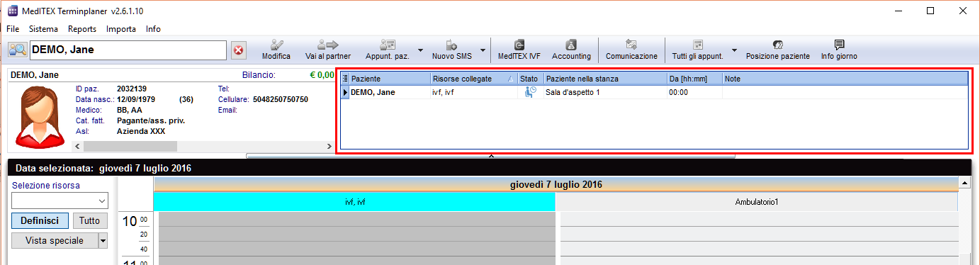Screen dimensions: 980x265
Task: Sort by Stato column header
Action: [530, 79]
